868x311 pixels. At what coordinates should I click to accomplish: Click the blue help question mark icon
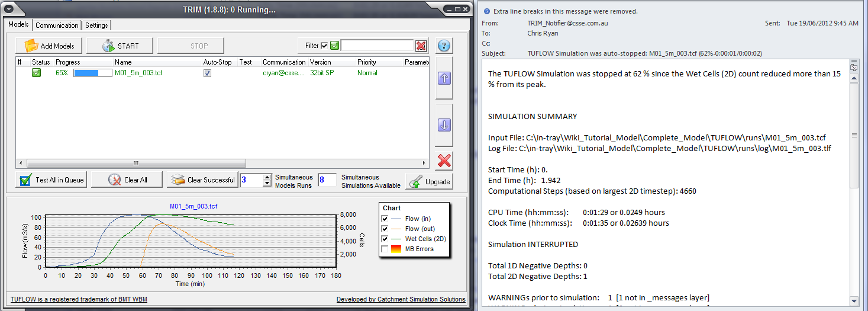point(444,46)
